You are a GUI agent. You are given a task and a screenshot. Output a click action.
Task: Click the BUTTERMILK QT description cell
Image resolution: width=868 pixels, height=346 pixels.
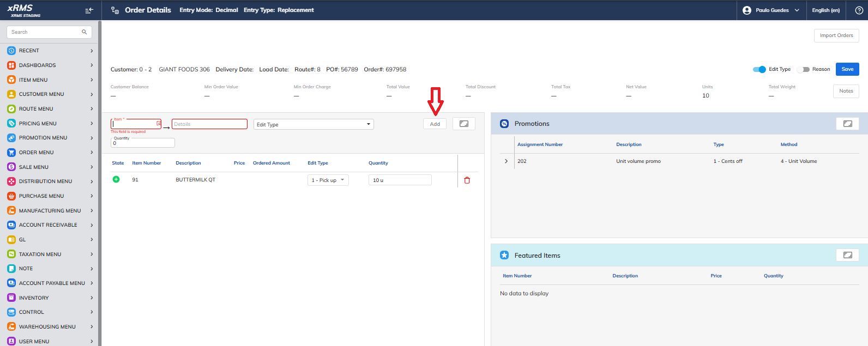coord(195,180)
